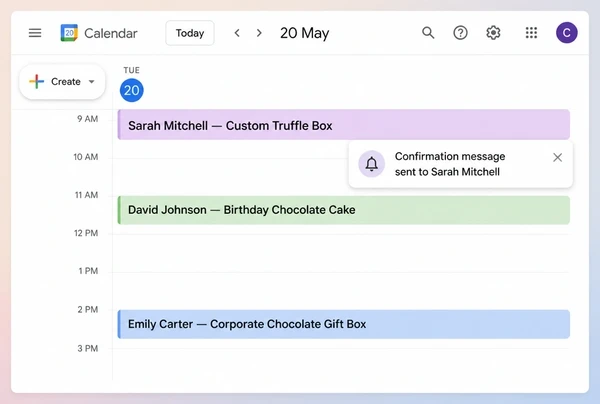Screen dimensions: 600x404
Task: Select the date circle 20
Action: (132, 90)
